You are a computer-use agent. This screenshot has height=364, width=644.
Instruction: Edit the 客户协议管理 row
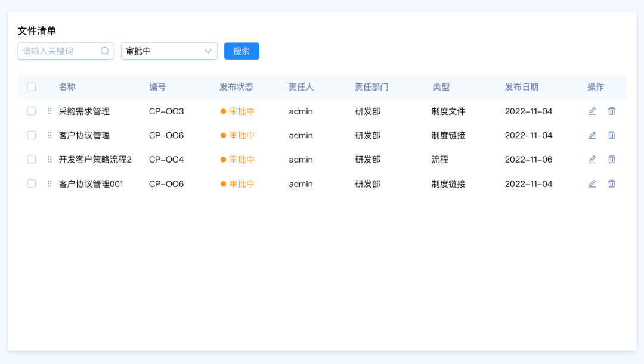[592, 135]
